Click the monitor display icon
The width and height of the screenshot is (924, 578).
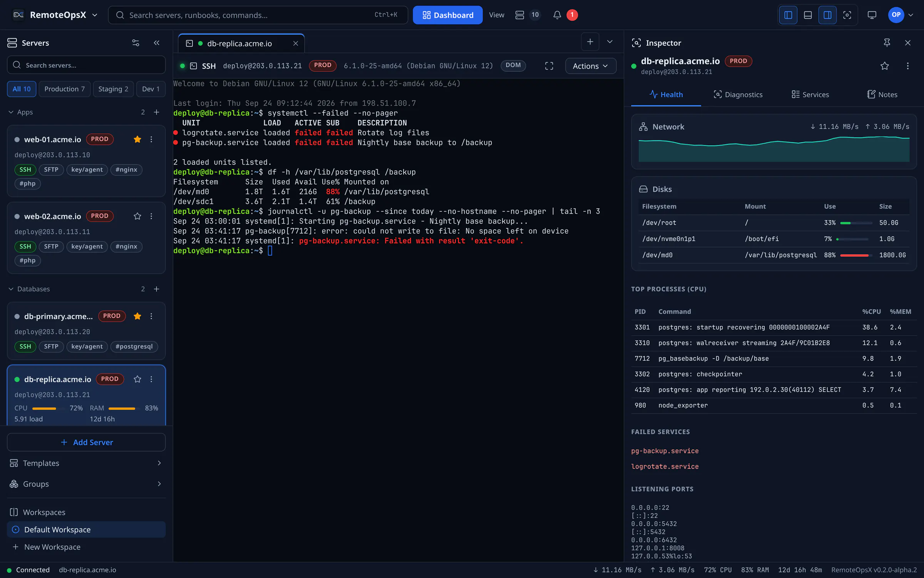(872, 15)
